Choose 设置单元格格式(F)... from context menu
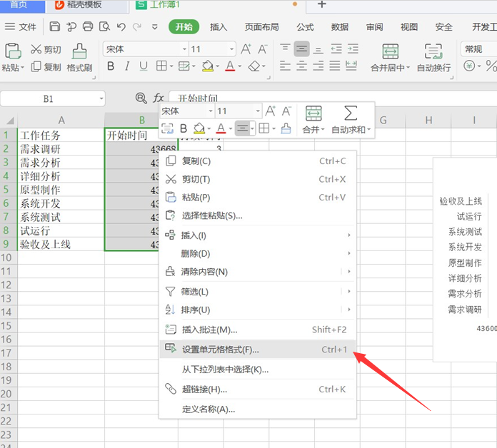 (258, 350)
